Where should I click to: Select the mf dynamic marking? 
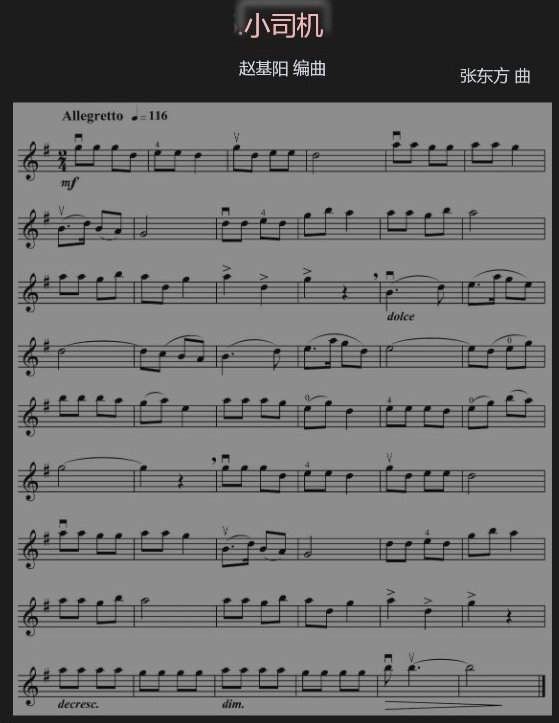69,183
